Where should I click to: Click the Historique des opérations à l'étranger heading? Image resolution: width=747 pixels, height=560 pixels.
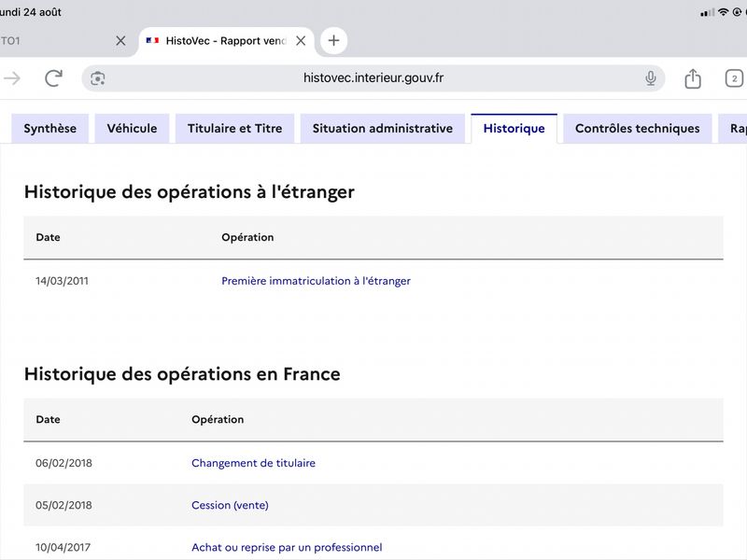(x=190, y=192)
